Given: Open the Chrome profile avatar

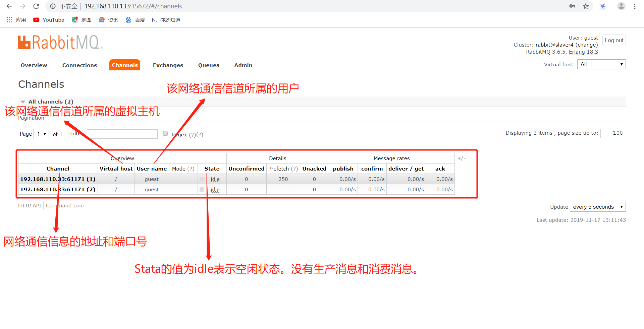Looking at the screenshot, I should click(621, 6).
